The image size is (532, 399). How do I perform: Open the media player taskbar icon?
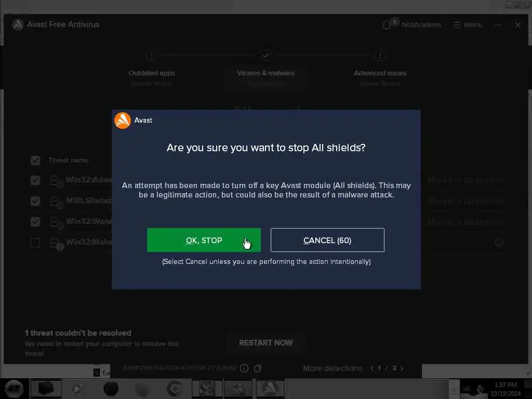click(77, 389)
